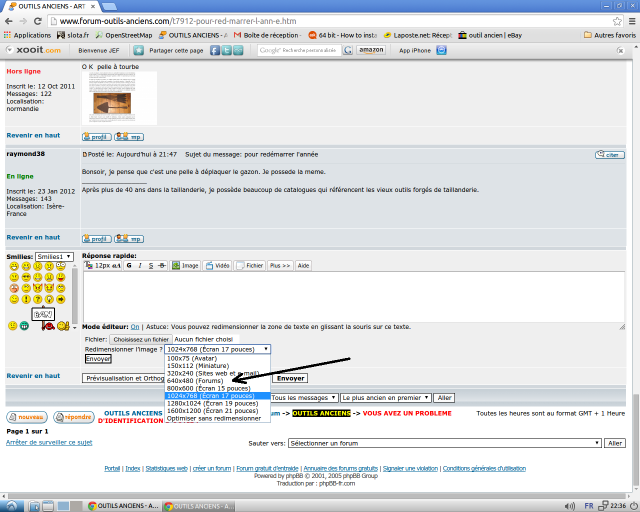Open editor help with Aide

click(303, 265)
